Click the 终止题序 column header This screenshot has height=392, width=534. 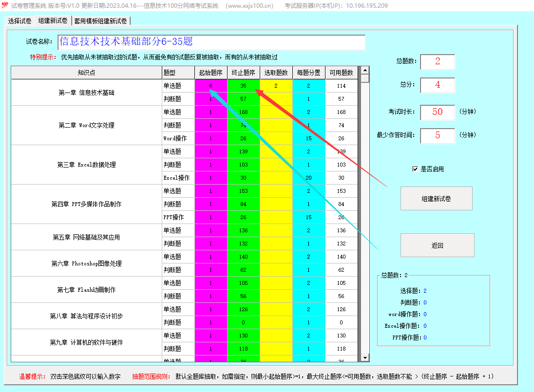[243, 73]
